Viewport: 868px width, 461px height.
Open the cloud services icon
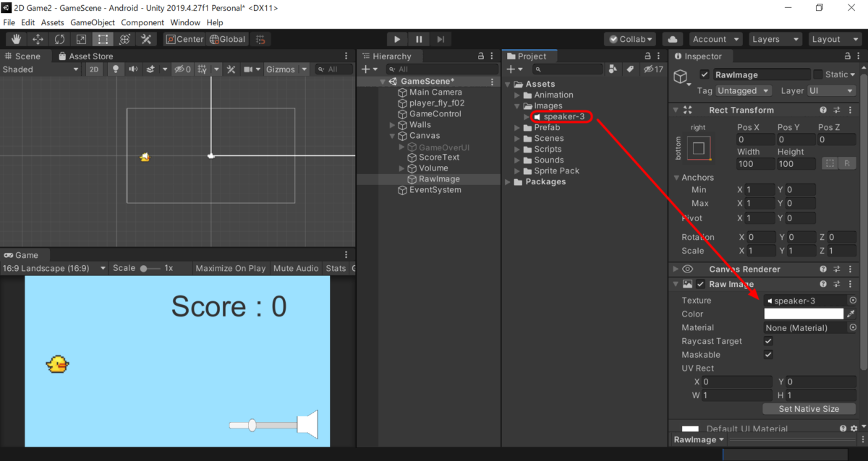pos(673,39)
